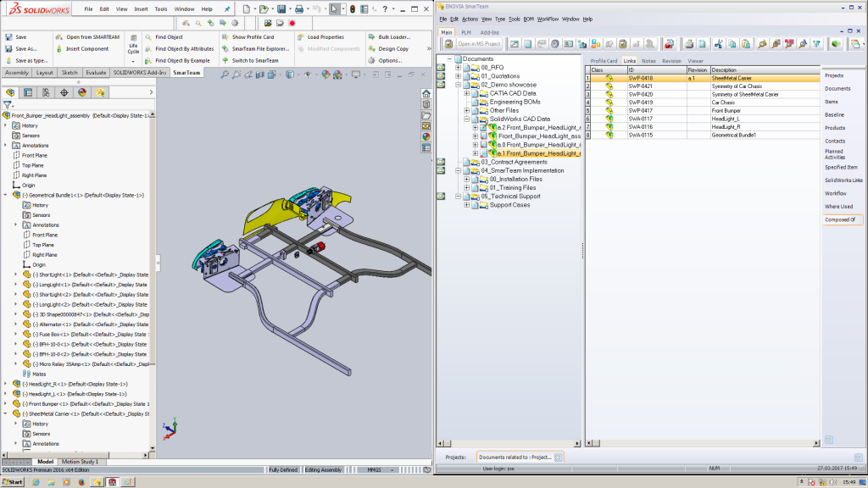868x488 pixels.
Task: Click the SolidWorks New document icon
Action: [x=247, y=8]
